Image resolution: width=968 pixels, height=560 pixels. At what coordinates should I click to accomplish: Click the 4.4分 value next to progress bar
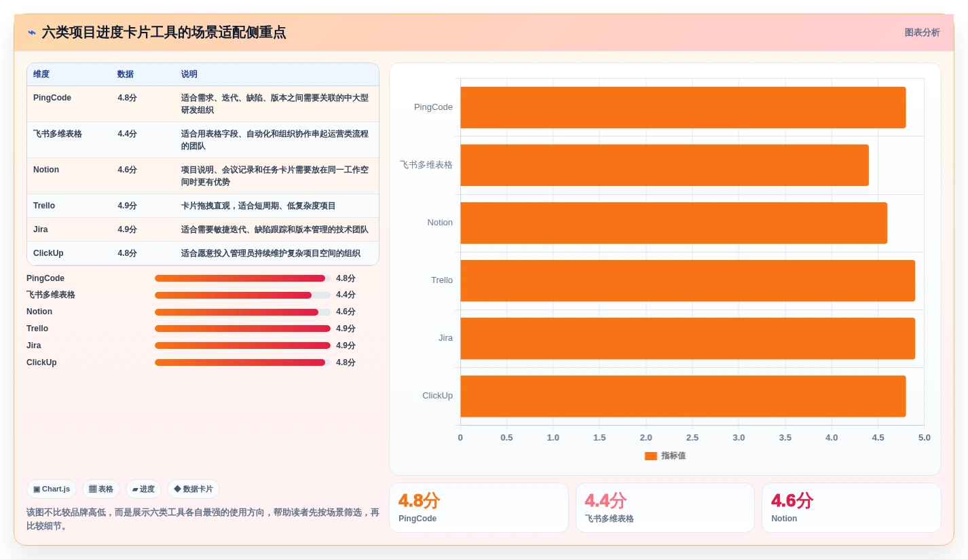pyautogui.click(x=346, y=295)
